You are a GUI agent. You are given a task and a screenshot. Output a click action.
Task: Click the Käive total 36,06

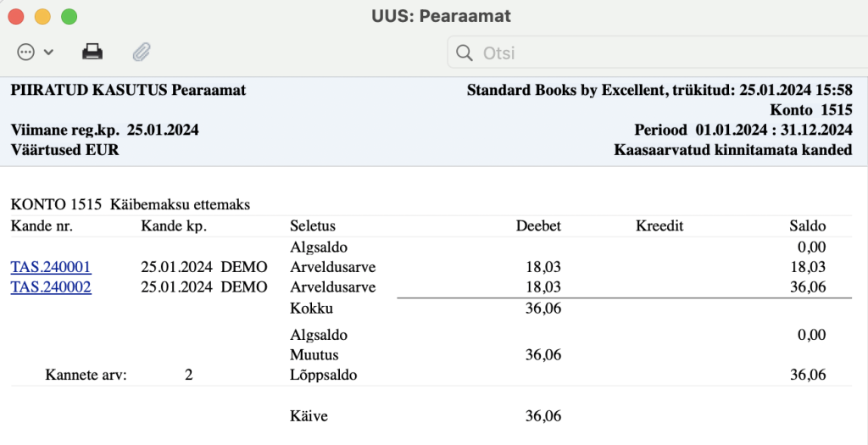[x=543, y=416]
